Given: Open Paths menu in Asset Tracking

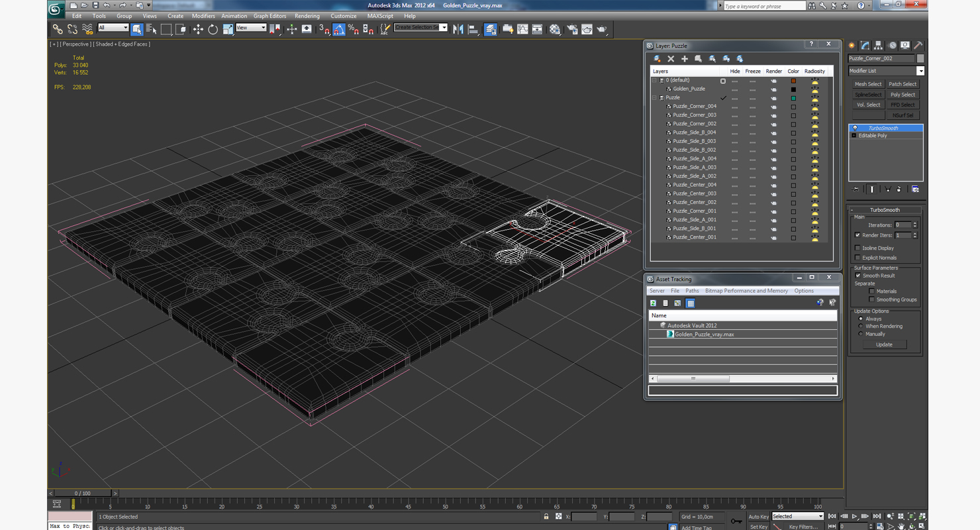Looking at the screenshot, I should (692, 291).
